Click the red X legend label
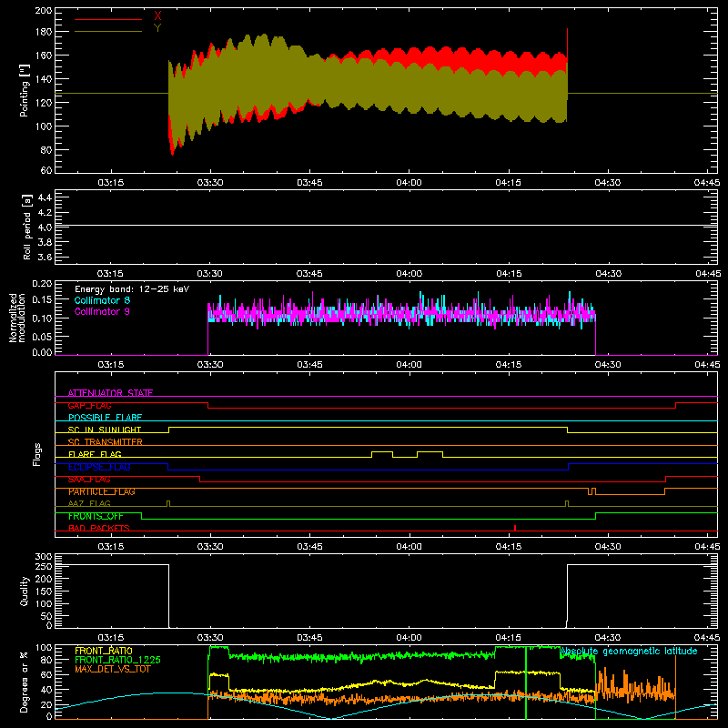The image size is (728, 728). click(157, 16)
